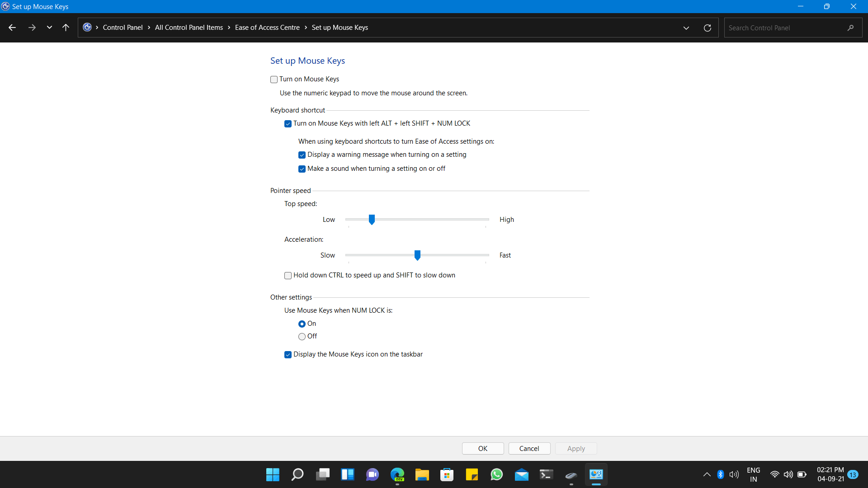The height and width of the screenshot is (488, 868).
Task: Open the Windows Start menu
Action: (x=273, y=474)
